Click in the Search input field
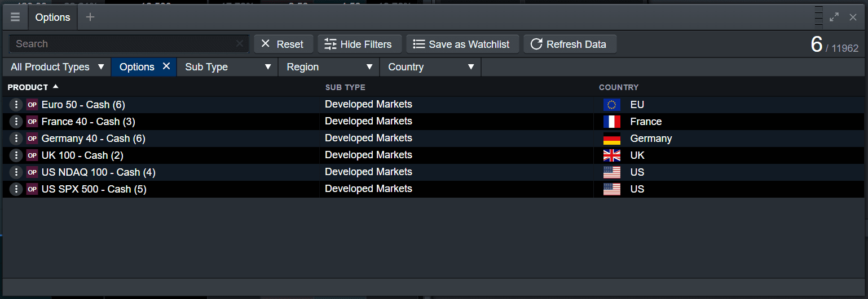 pyautogui.click(x=121, y=44)
